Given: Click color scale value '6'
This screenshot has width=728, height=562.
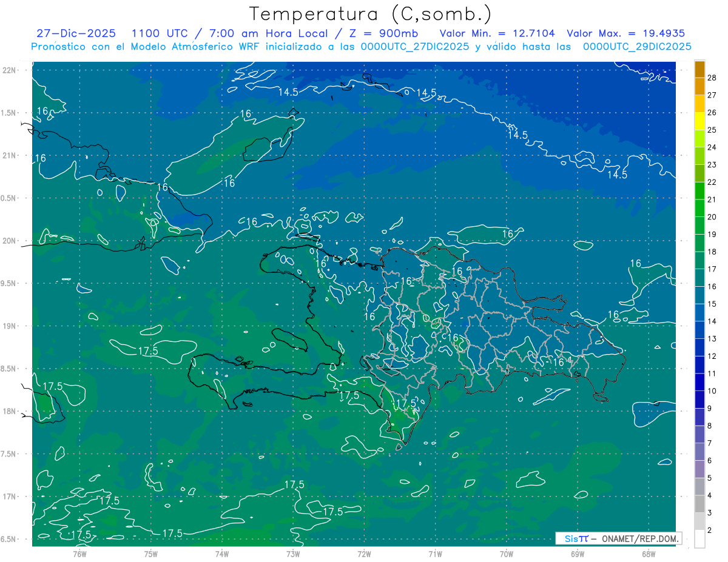Looking at the screenshot, I should point(710,461).
